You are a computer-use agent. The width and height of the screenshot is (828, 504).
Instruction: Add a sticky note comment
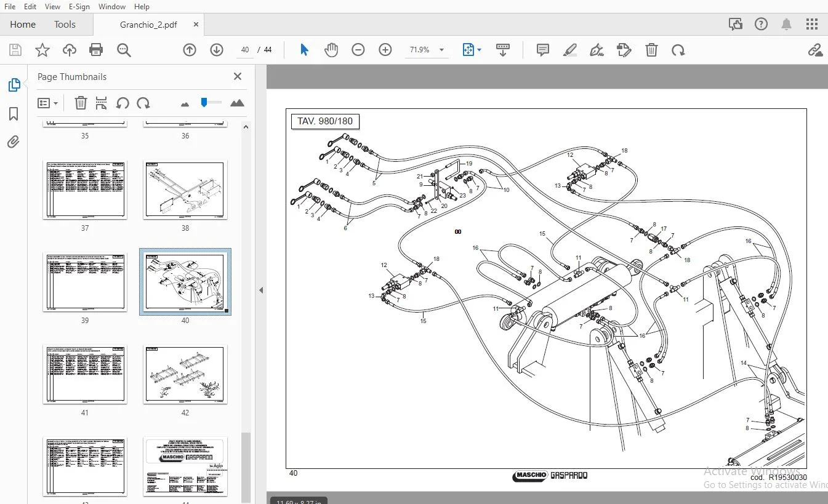(x=542, y=50)
